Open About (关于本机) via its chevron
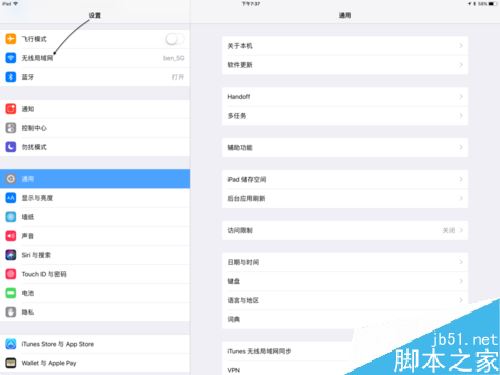 click(461, 46)
